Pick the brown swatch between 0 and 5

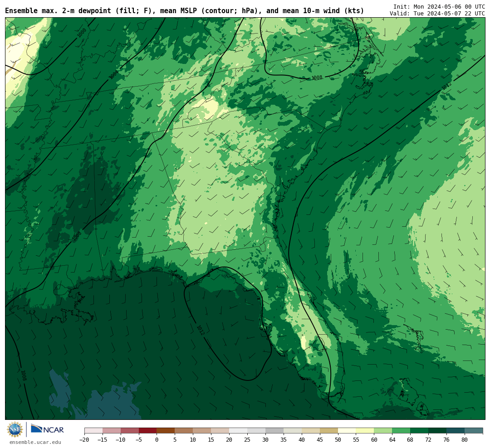click(166, 431)
